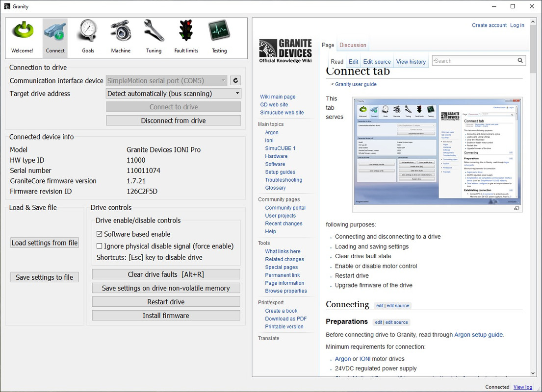Select the Read tab
The height and width of the screenshot is (392, 542).
(x=337, y=61)
